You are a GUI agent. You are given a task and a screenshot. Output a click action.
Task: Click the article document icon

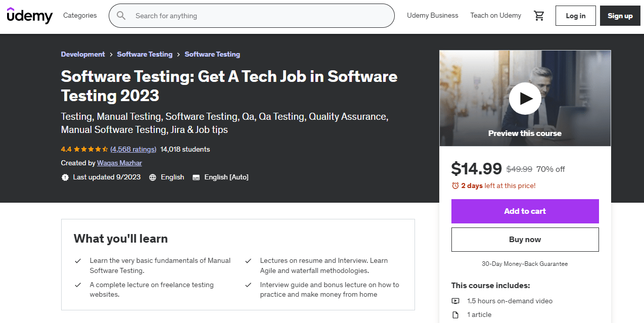tap(455, 314)
